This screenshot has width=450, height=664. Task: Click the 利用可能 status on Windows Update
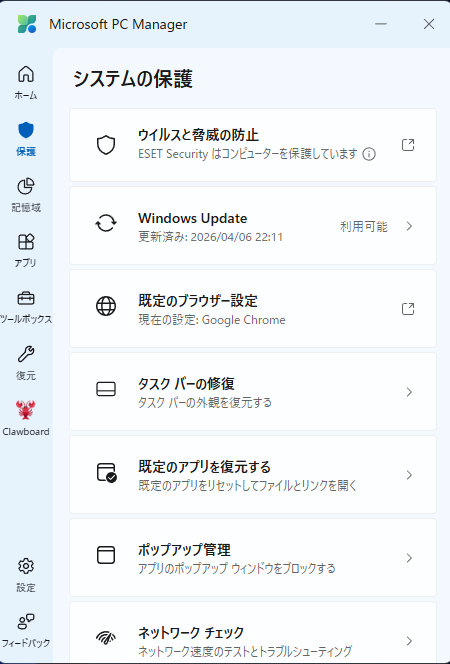point(364,227)
